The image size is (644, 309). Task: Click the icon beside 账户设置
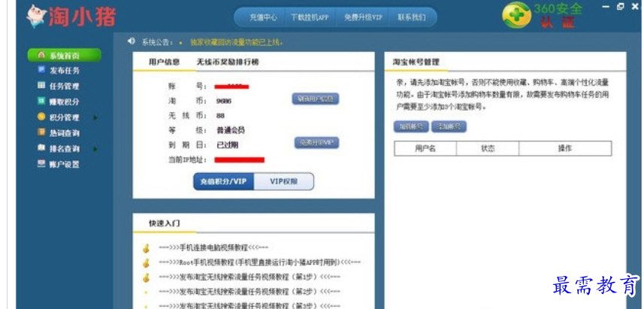click(41, 164)
